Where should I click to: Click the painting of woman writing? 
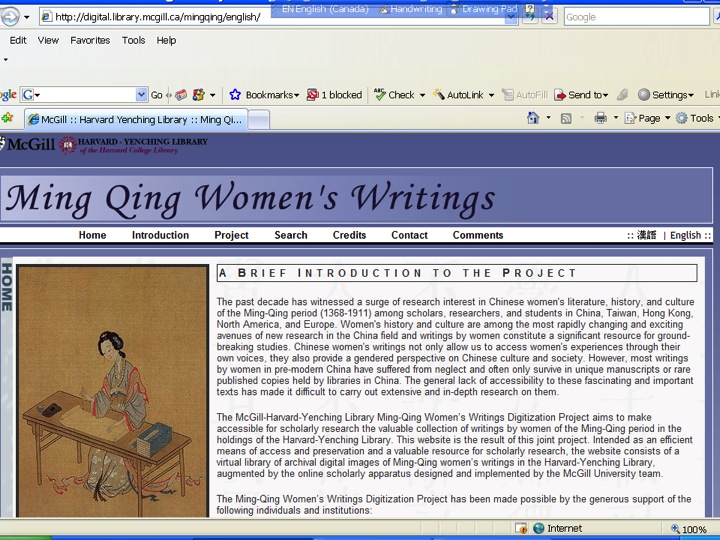[112, 391]
